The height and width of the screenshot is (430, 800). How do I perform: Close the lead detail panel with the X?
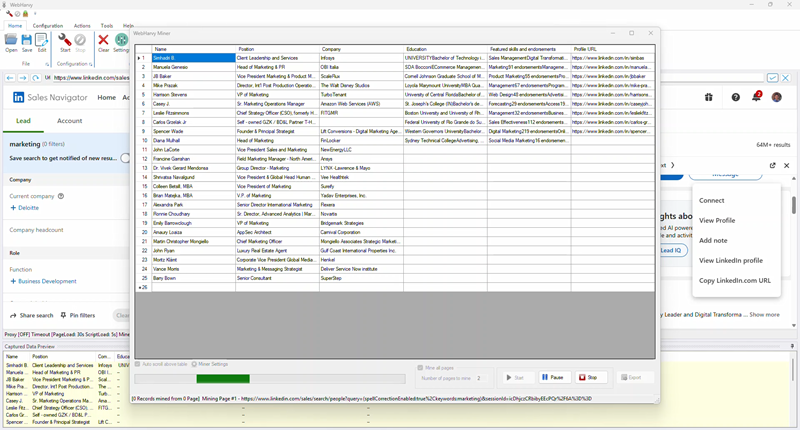(x=786, y=165)
